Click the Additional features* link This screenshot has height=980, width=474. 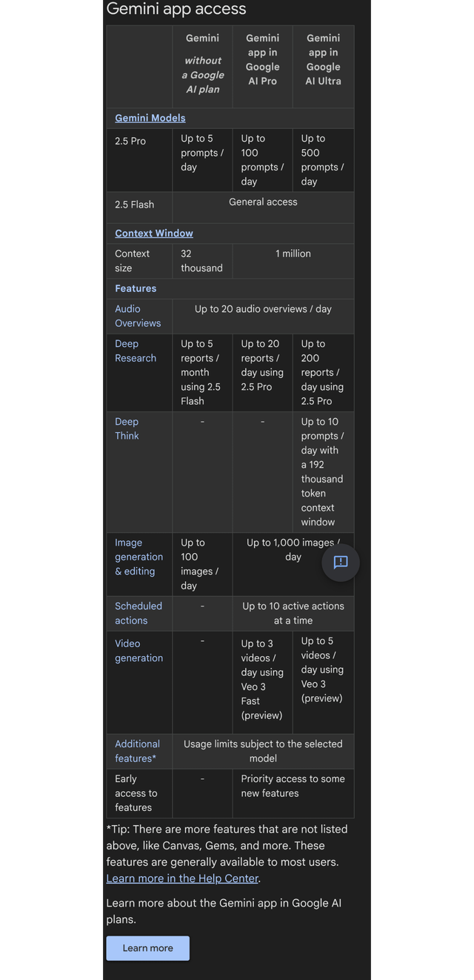tap(137, 751)
